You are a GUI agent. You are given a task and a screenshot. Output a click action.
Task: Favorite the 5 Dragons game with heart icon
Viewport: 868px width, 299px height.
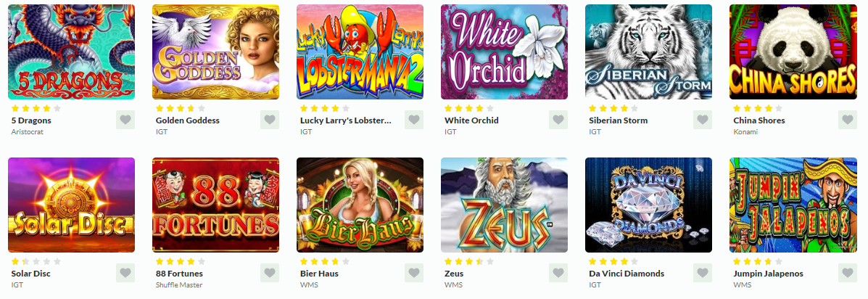tap(125, 120)
